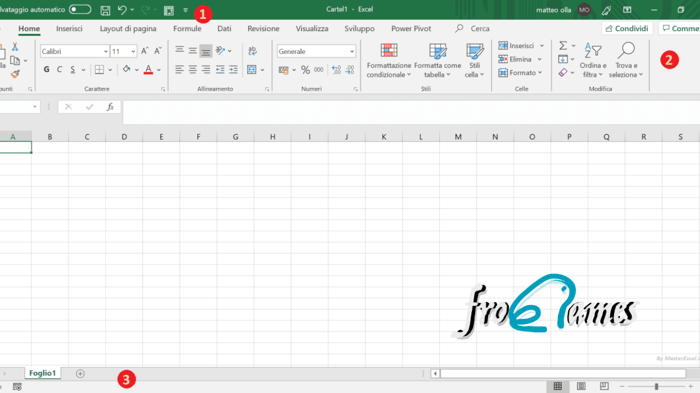Toggle middle vertical alignment
This screenshot has height=393, width=700.
click(192, 50)
